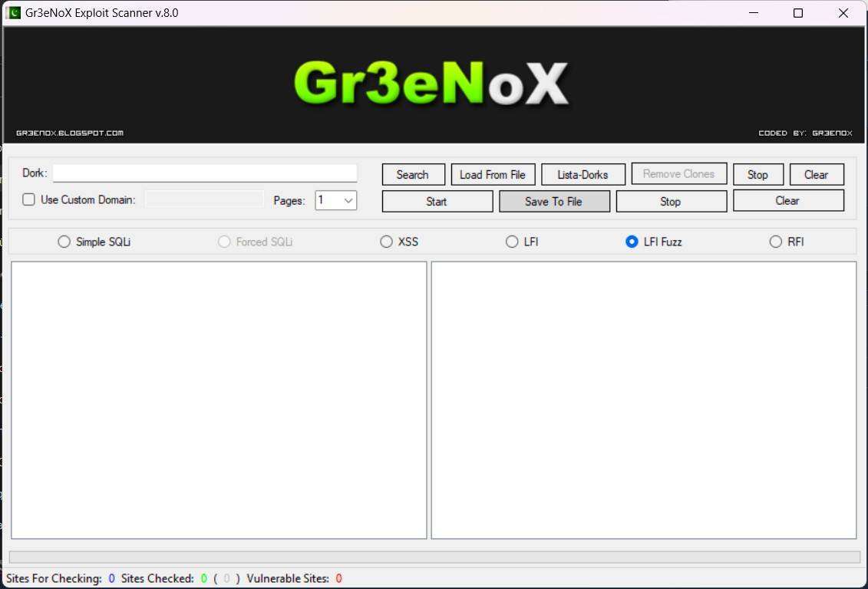Image resolution: width=868 pixels, height=589 pixels.
Task: Enable the Use Custom Domain checkbox
Action: pyautogui.click(x=28, y=199)
